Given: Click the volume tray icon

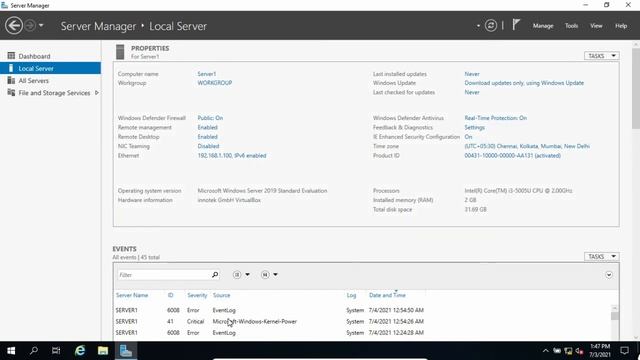Looking at the screenshot, I should coord(579,351).
